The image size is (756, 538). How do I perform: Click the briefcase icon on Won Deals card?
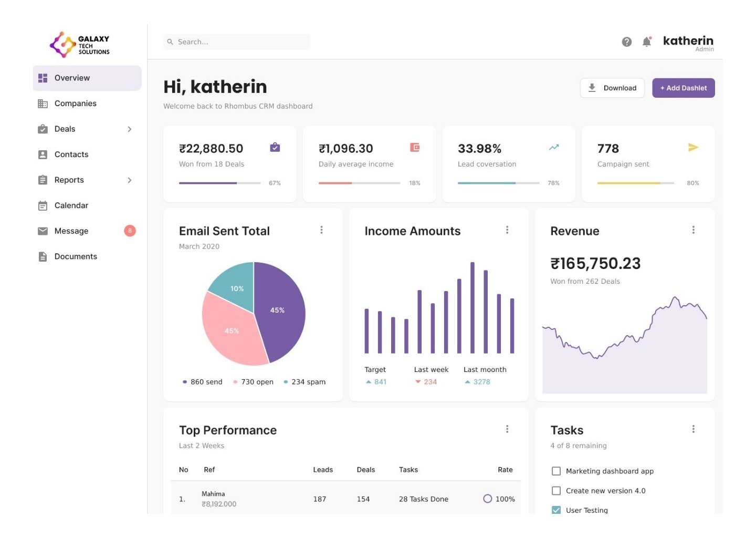point(275,148)
